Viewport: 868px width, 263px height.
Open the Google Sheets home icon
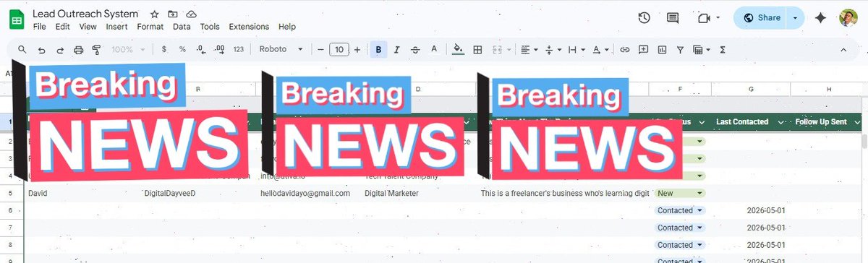[16, 20]
